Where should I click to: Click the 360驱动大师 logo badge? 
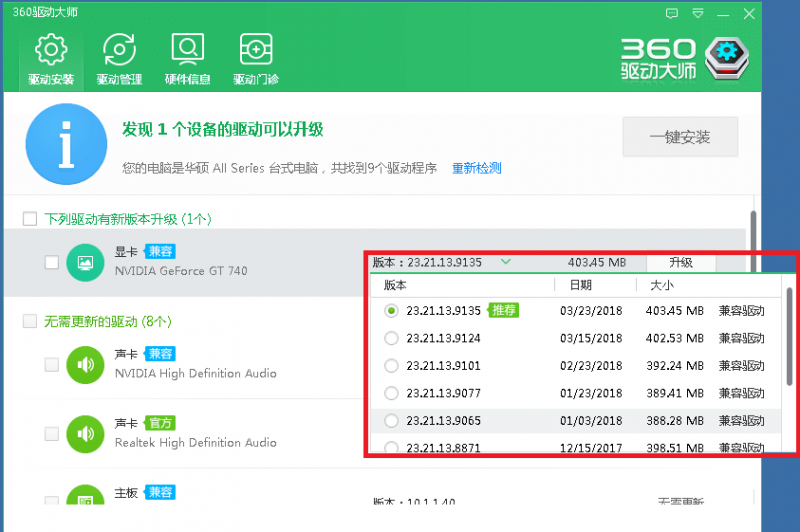coord(727,58)
